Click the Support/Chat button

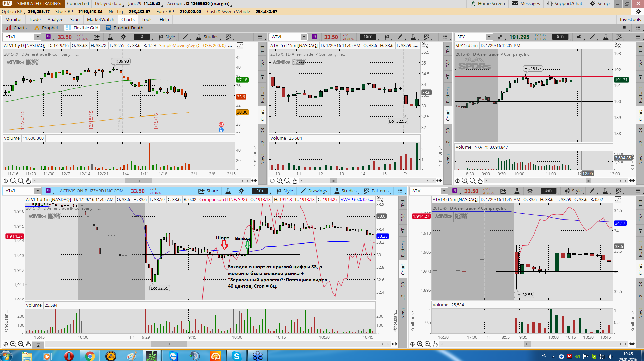tap(565, 3)
